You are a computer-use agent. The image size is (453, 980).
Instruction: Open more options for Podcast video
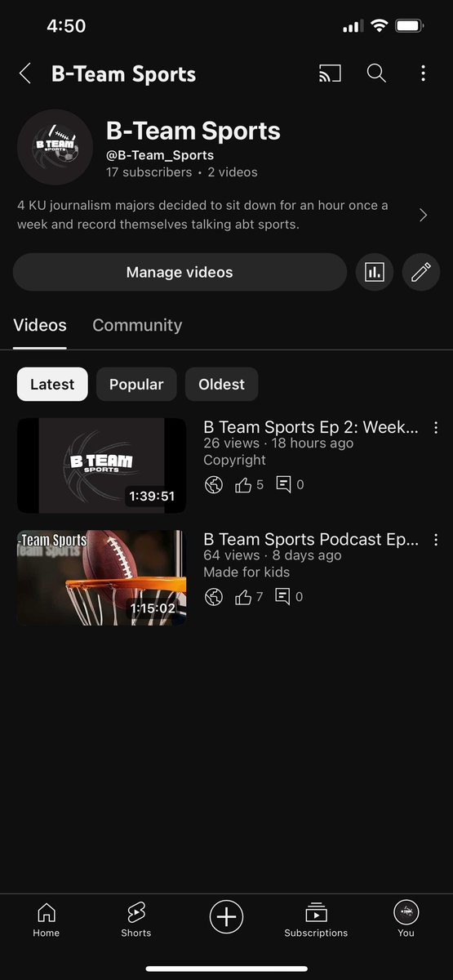pos(436,540)
